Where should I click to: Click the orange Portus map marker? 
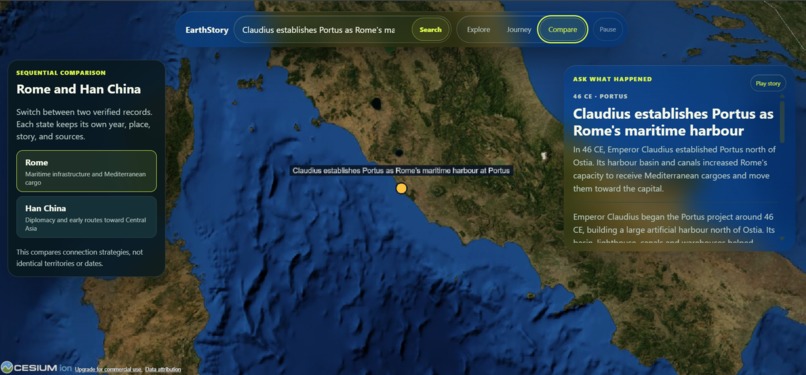click(x=401, y=189)
